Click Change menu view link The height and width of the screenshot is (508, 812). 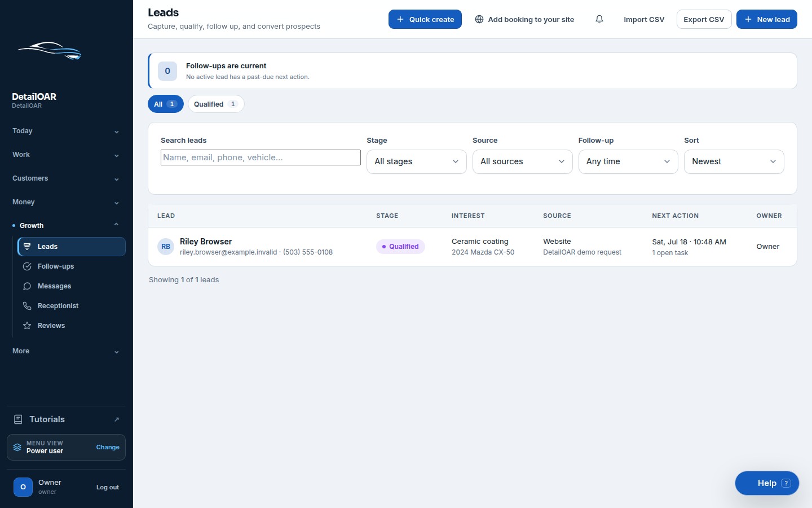tap(108, 447)
